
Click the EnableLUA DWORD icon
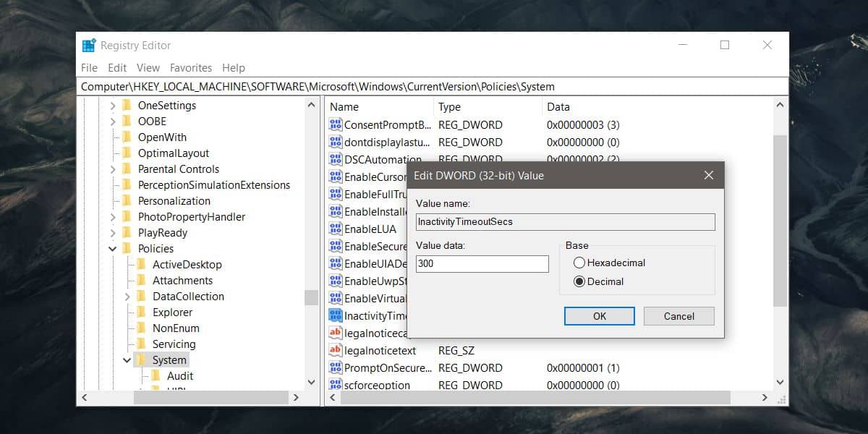click(335, 229)
